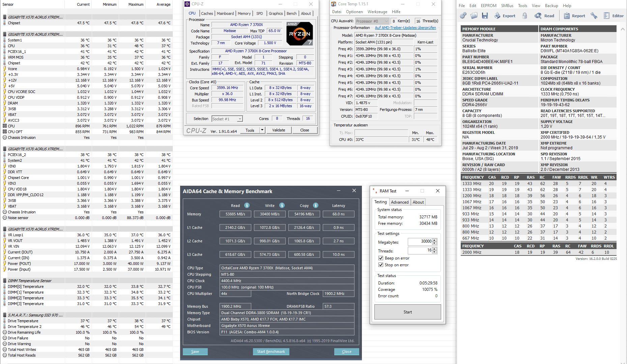Click the CPU-Z title bar app icon
The width and height of the screenshot is (627, 364).
pyautogui.click(x=187, y=4)
